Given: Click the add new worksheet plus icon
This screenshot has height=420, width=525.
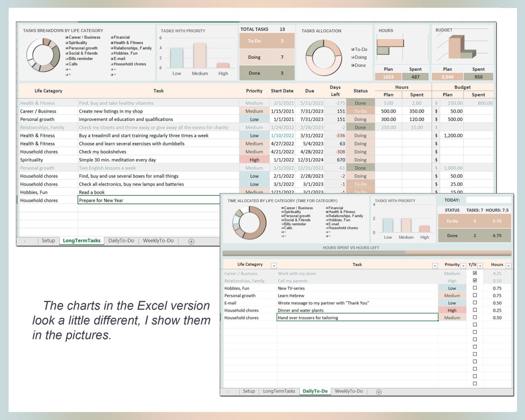Looking at the screenshot, I should point(191,241).
